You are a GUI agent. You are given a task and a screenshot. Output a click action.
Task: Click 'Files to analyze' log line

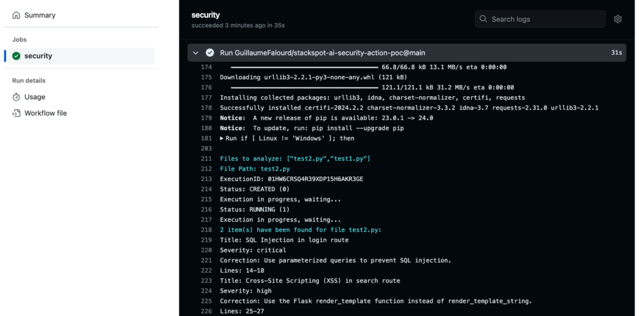[295, 158]
